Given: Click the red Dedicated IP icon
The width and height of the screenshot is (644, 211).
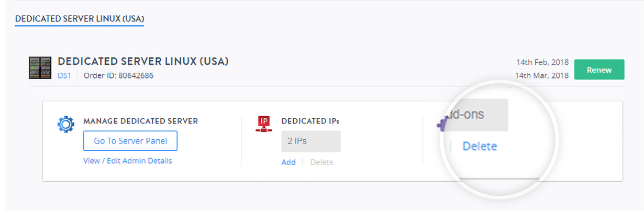Looking at the screenshot, I should coord(264,124).
